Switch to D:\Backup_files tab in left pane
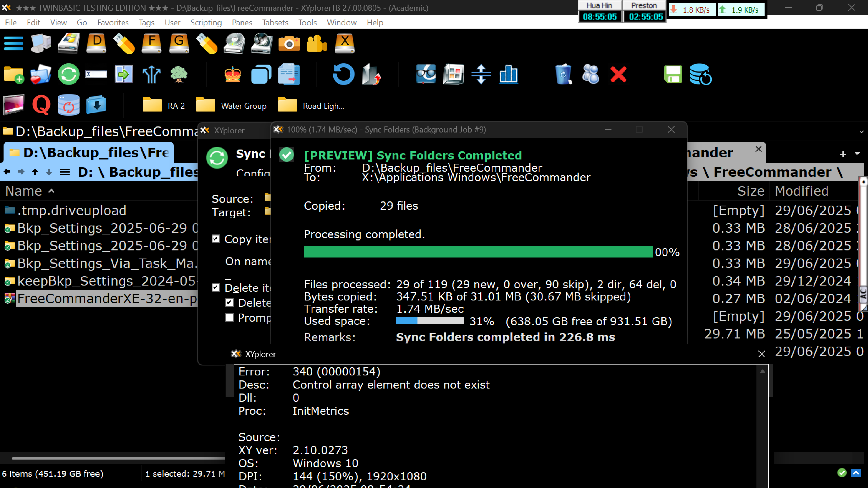This screenshot has width=868, height=488. coord(89,153)
